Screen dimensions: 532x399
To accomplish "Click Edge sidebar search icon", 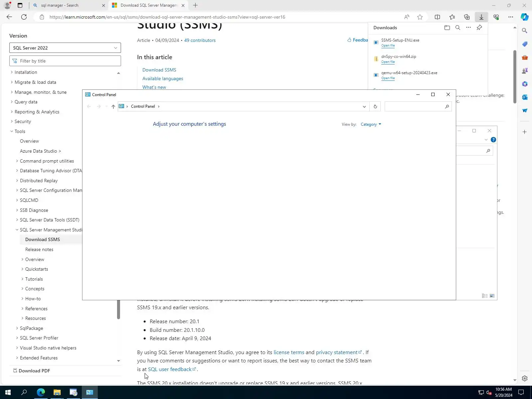I will (525, 31).
